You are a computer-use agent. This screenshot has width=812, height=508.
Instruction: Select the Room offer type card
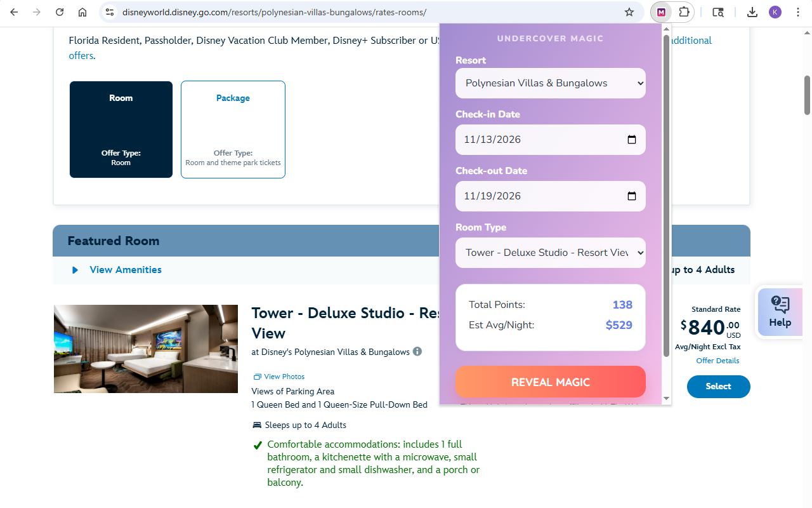tap(121, 130)
